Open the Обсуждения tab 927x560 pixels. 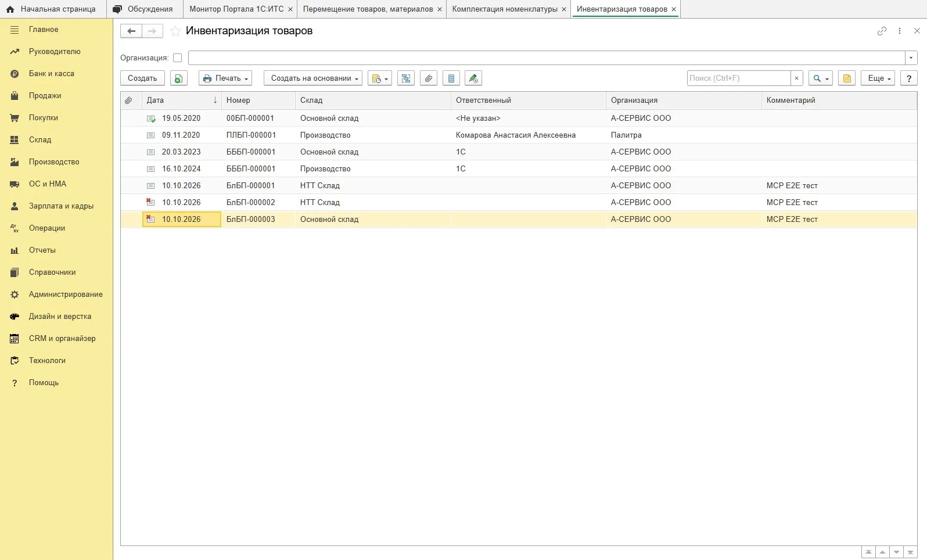(145, 9)
